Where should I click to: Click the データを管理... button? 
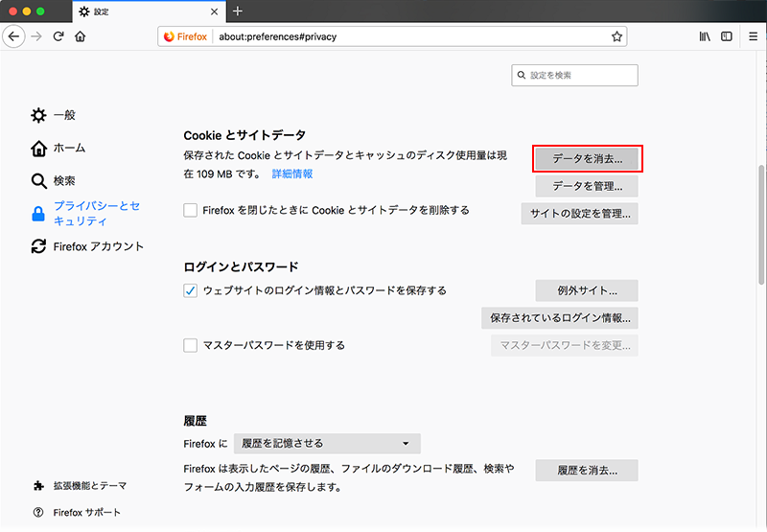pos(587,186)
